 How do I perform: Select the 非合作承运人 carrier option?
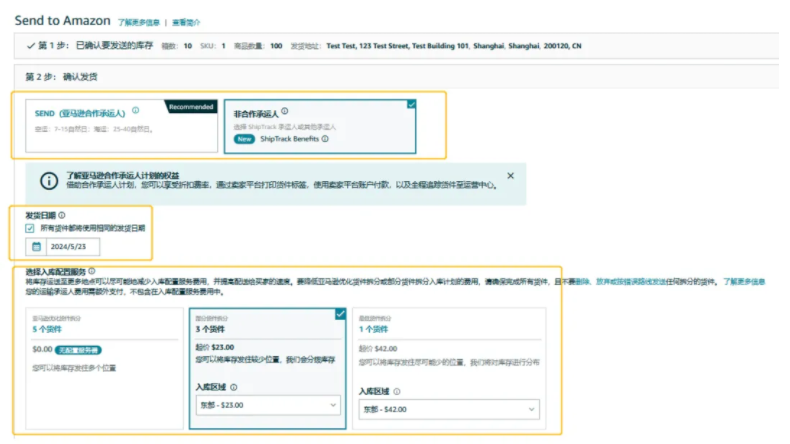click(320, 126)
